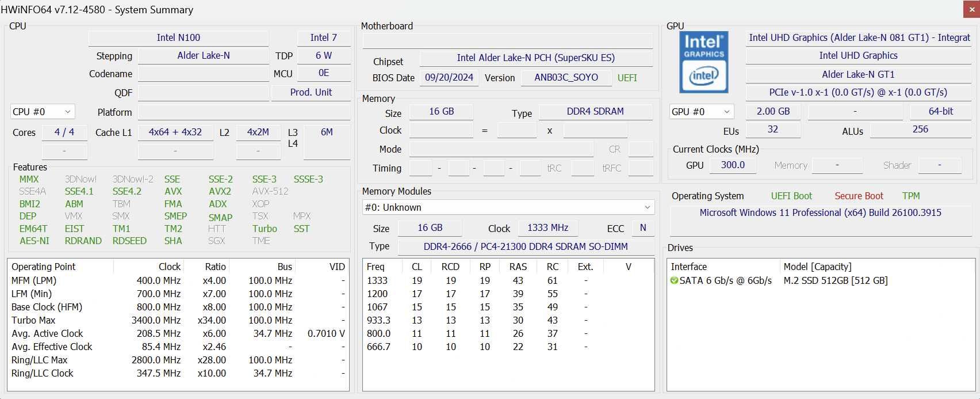Select the Ring/LLC Max row

point(178,360)
